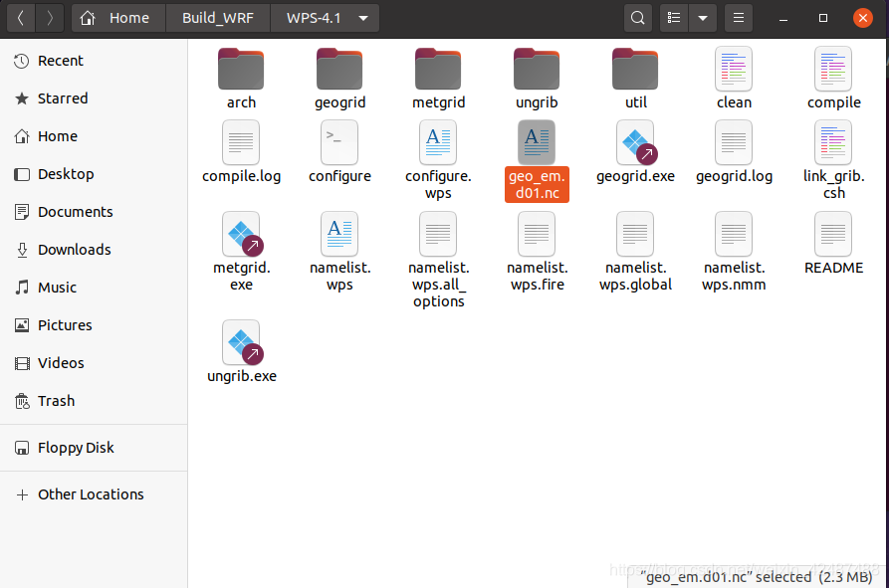Open Trash in sidebar
The width and height of the screenshot is (889, 588).
(94, 401)
